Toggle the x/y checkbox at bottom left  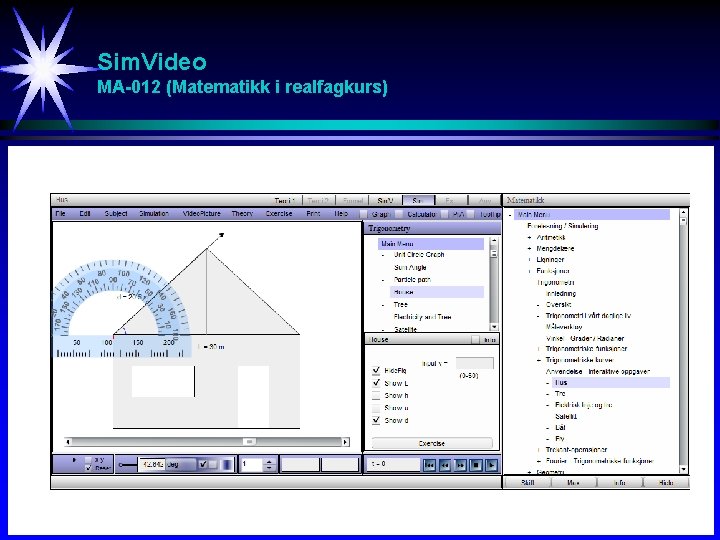click(89, 460)
